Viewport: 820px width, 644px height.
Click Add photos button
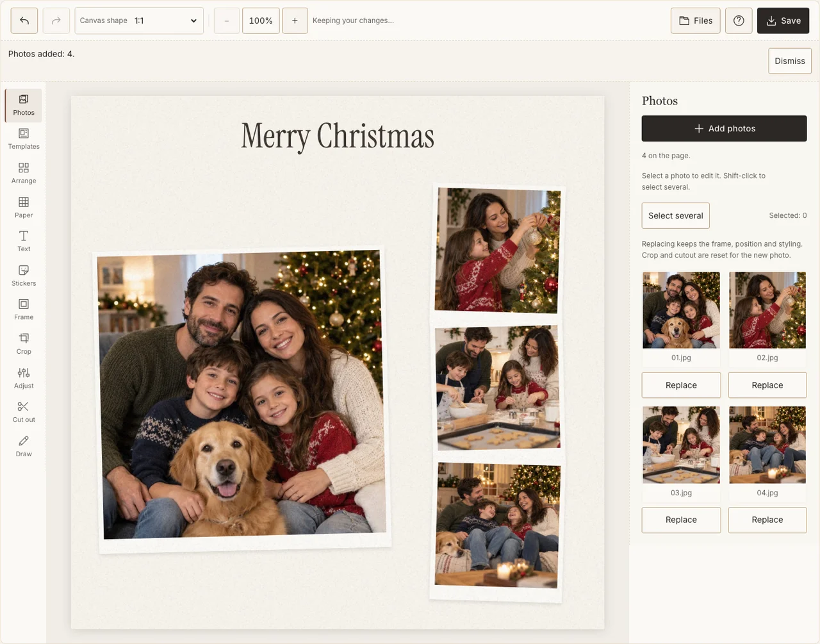[725, 128]
